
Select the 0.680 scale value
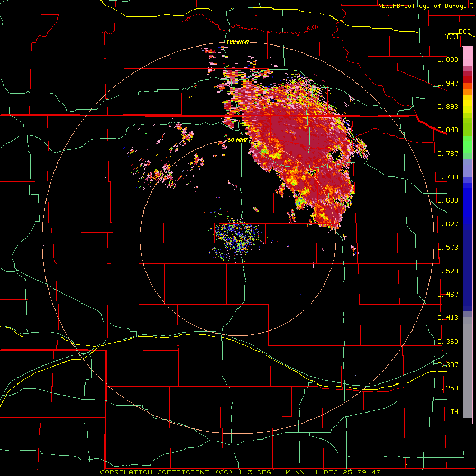[448, 200]
